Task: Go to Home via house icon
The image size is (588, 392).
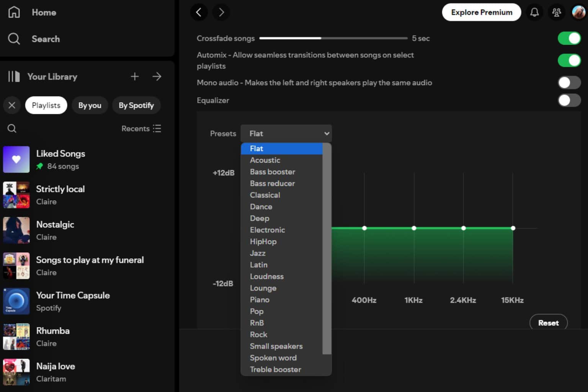Action: [14, 12]
